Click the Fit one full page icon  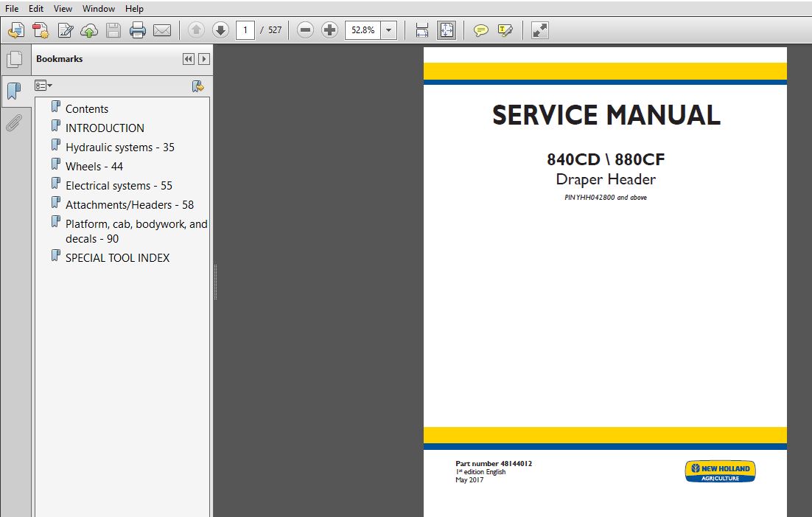447,30
